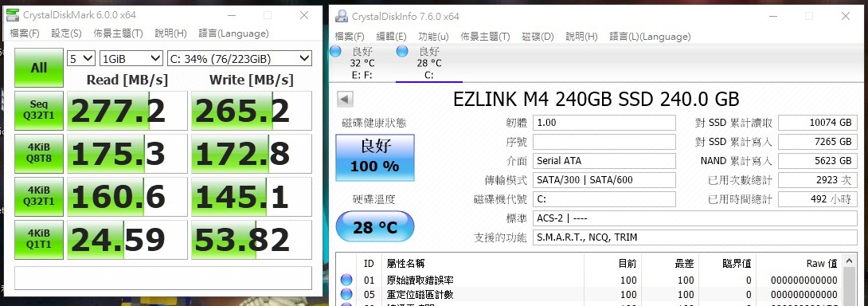
Task: Open 編輯(E) menu in CrystalDiskInfo
Action: point(391,37)
